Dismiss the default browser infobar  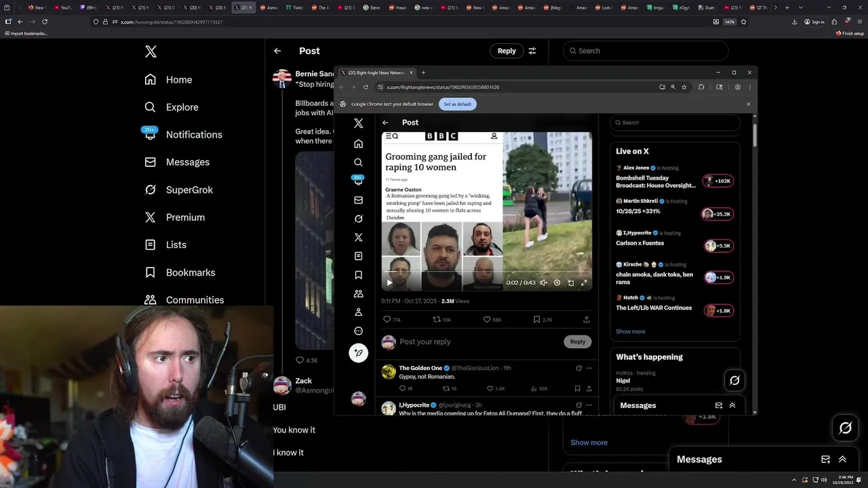(x=749, y=104)
